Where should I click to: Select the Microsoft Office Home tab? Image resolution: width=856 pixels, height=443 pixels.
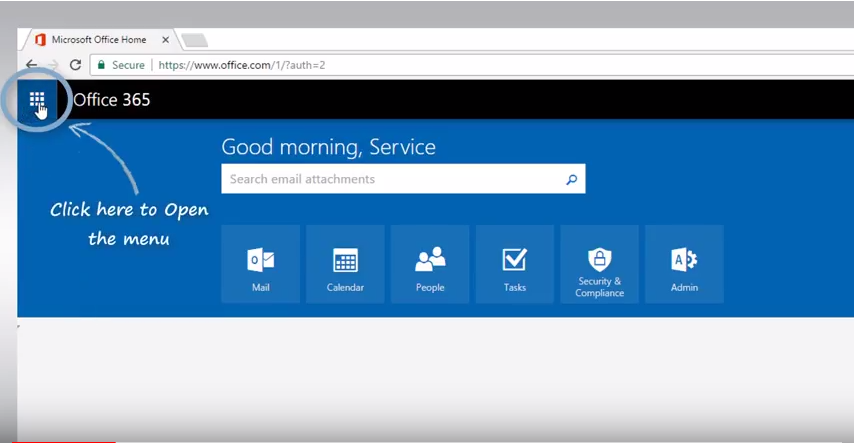tap(98, 40)
